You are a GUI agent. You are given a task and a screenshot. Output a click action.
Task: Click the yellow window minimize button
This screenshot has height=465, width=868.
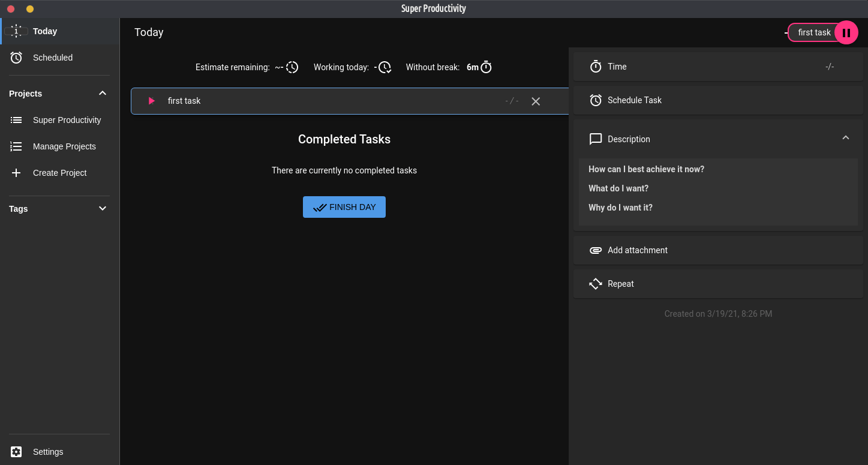30,9
